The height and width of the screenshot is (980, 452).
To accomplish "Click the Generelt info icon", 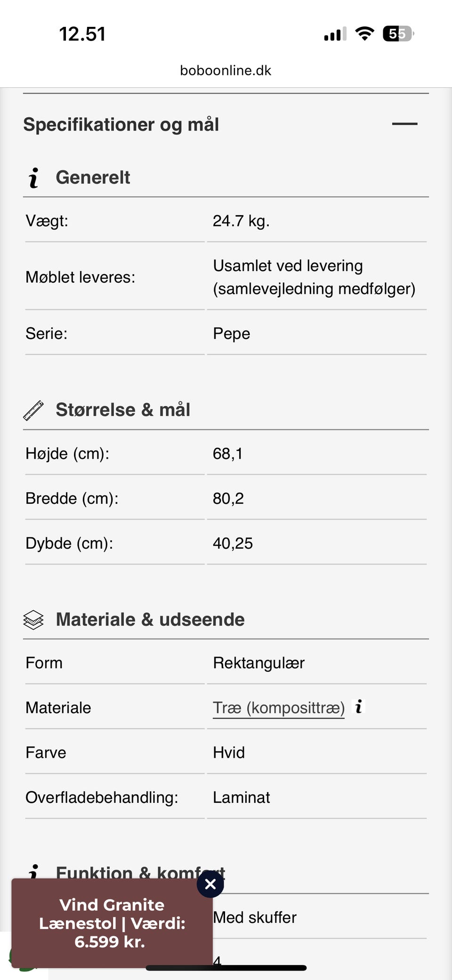I will (x=33, y=178).
